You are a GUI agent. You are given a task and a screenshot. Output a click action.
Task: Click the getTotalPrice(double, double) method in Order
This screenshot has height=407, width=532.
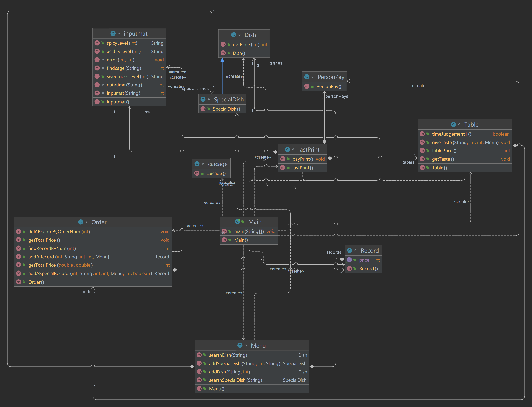click(60, 265)
